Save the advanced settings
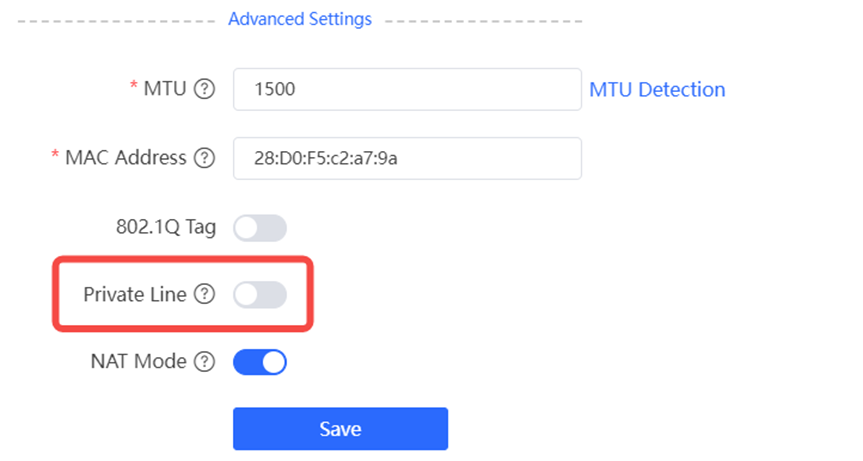Screen dimensions: 863x461 pyautogui.click(x=340, y=429)
